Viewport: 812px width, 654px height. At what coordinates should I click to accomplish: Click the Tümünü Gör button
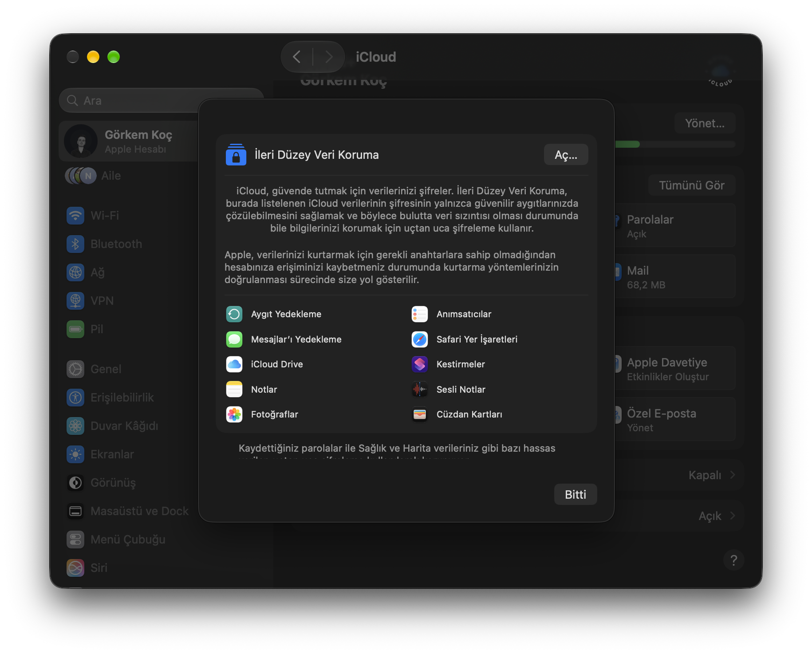coord(692,185)
